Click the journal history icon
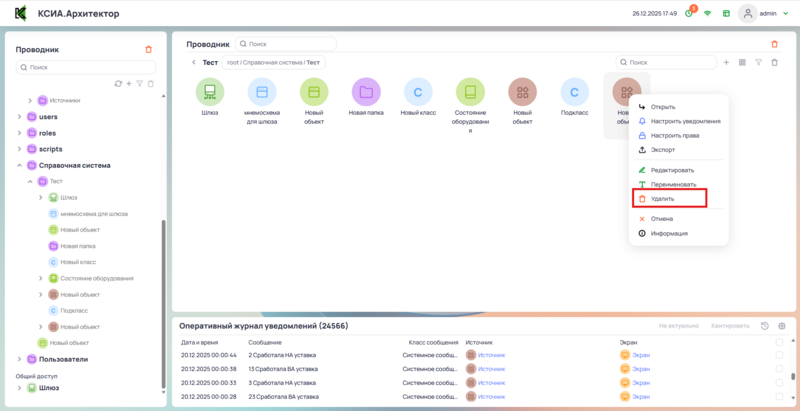800x411 pixels. pyautogui.click(x=765, y=326)
